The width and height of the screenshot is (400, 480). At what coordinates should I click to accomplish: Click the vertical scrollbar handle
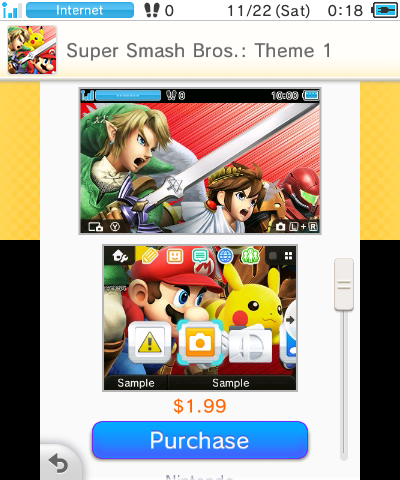pyautogui.click(x=344, y=284)
